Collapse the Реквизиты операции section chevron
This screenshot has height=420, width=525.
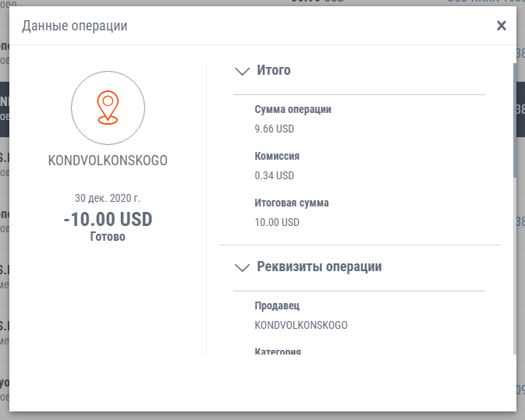point(242,267)
